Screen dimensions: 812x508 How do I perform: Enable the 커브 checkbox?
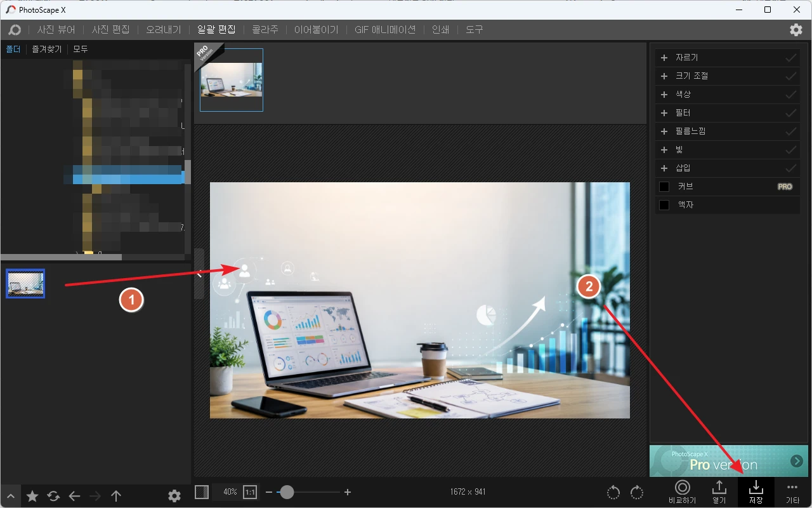tap(664, 187)
